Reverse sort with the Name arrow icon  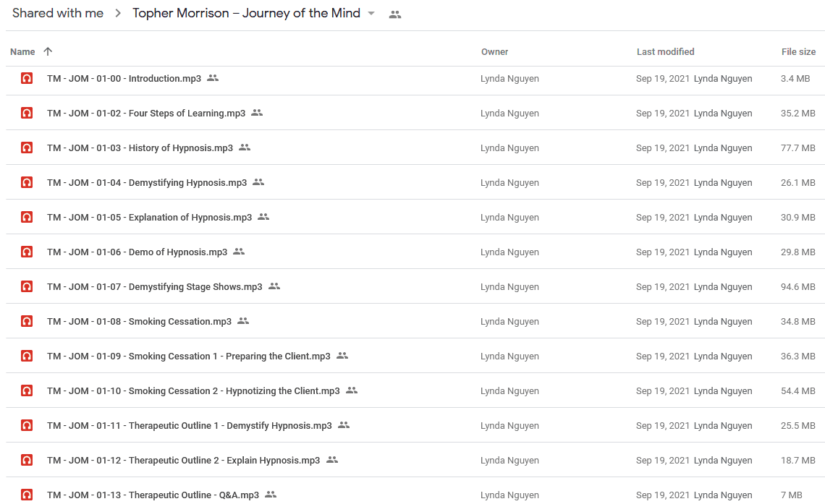click(x=48, y=51)
